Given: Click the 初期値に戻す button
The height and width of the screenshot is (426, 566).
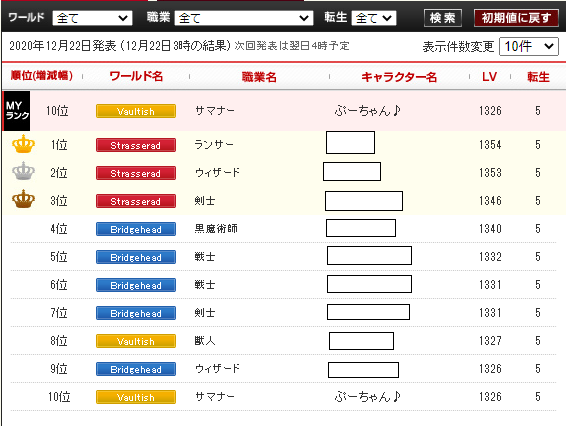Looking at the screenshot, I should pyautogui.click(x=516, y=18).
